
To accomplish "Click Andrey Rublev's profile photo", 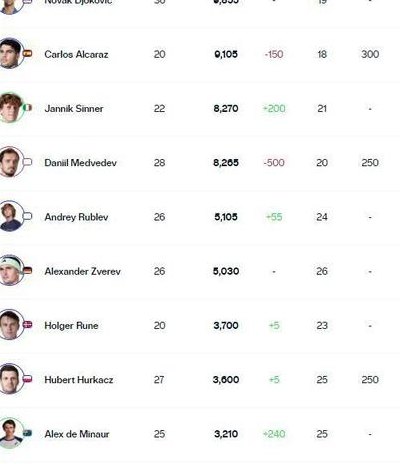I will 11,216.
